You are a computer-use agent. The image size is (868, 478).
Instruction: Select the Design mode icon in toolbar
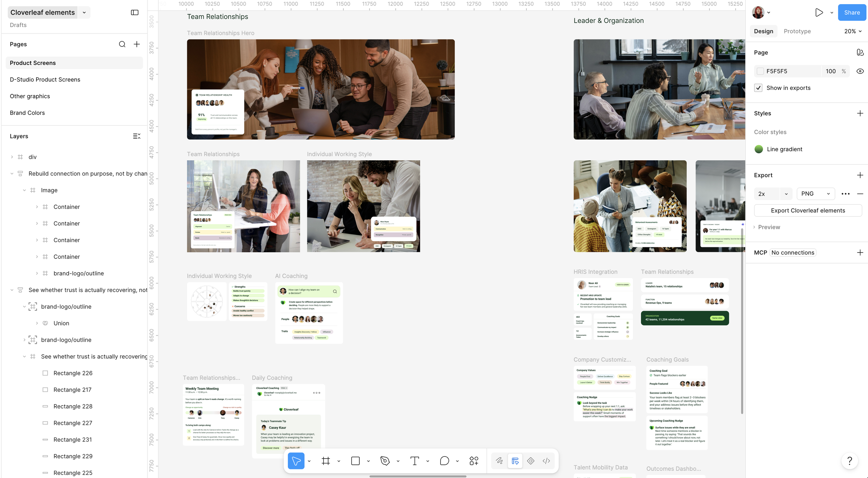(x=515, y=461)
